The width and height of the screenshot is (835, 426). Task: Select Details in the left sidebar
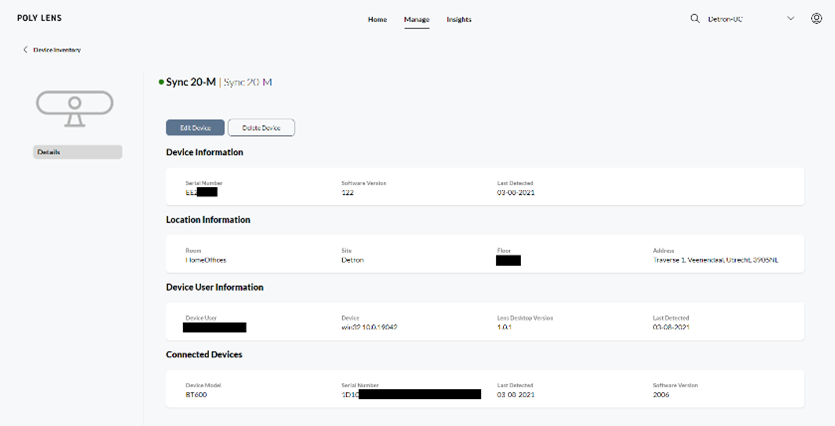click(77, 152)
